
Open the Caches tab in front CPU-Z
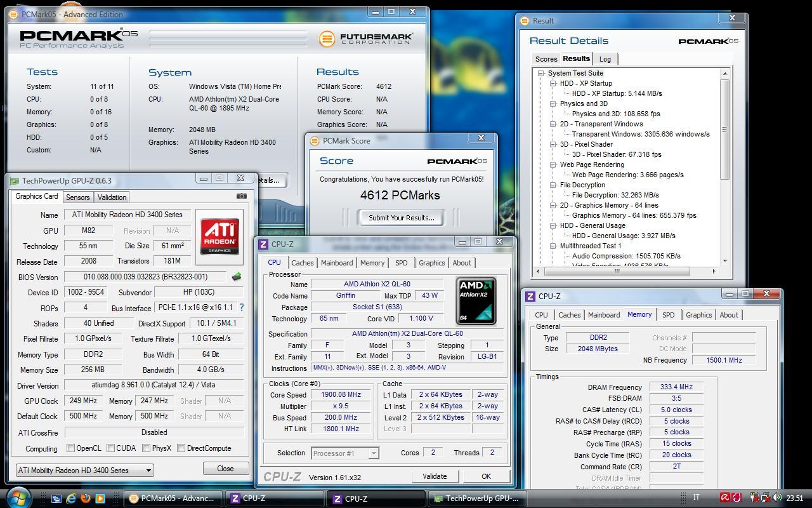(x=302, y=263)
